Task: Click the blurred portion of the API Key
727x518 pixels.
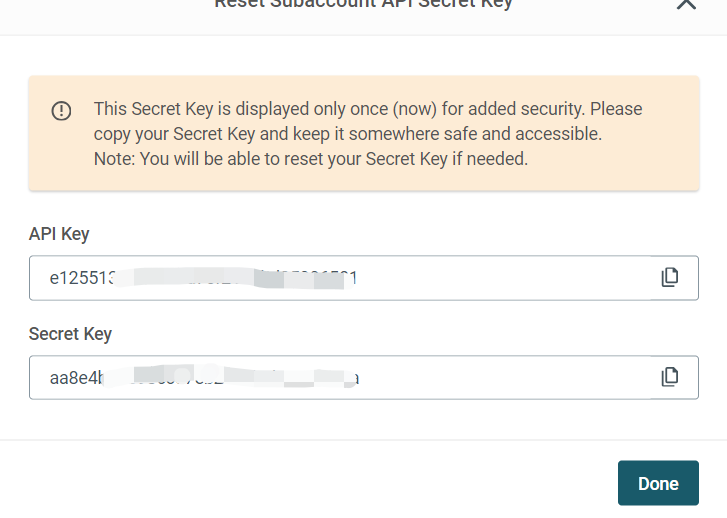Action: pos(232,278)
